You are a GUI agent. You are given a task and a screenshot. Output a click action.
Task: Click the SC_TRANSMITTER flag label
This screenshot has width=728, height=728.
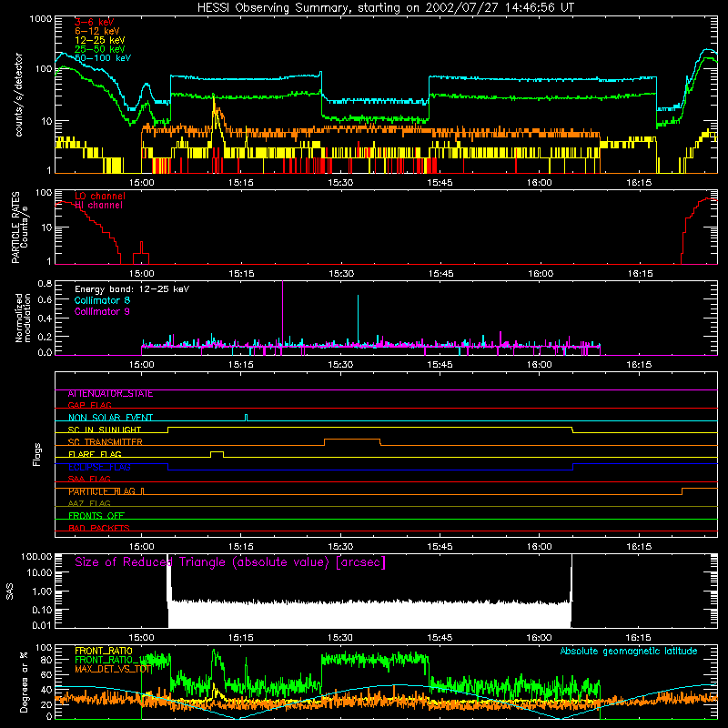tap(106, 442)
